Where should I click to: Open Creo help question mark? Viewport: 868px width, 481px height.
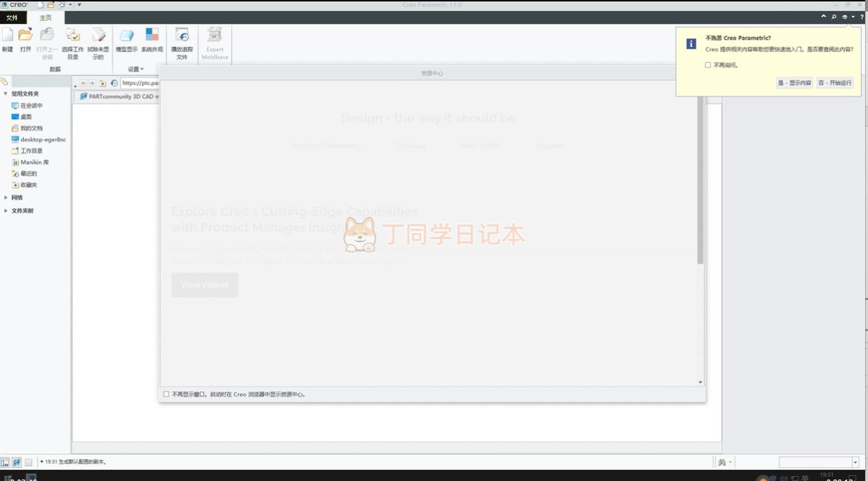tap(862, 17)
